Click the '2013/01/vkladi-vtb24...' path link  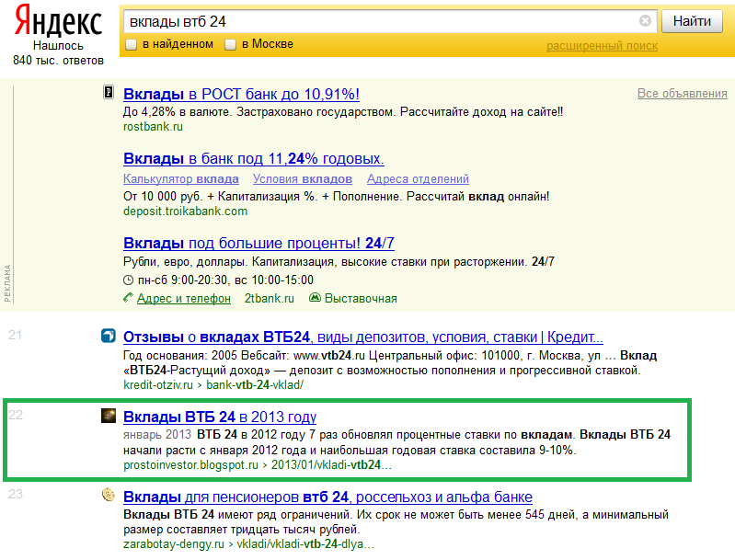coord(331,465)
